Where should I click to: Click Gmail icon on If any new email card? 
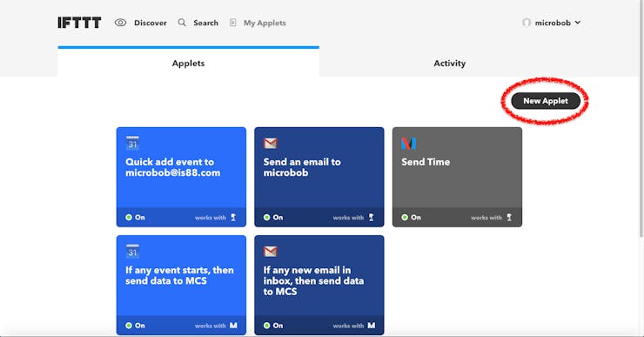(271, 251)
